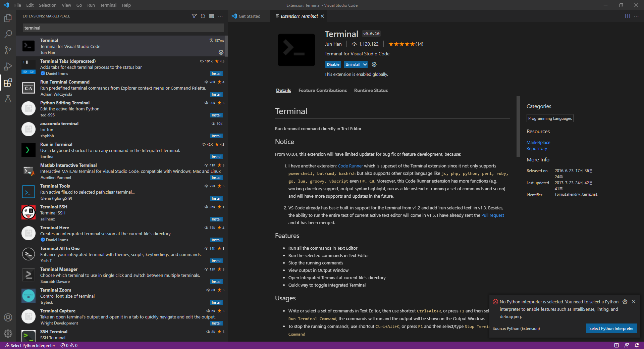Open the Explorer view in activity bar

pos(8,18)
